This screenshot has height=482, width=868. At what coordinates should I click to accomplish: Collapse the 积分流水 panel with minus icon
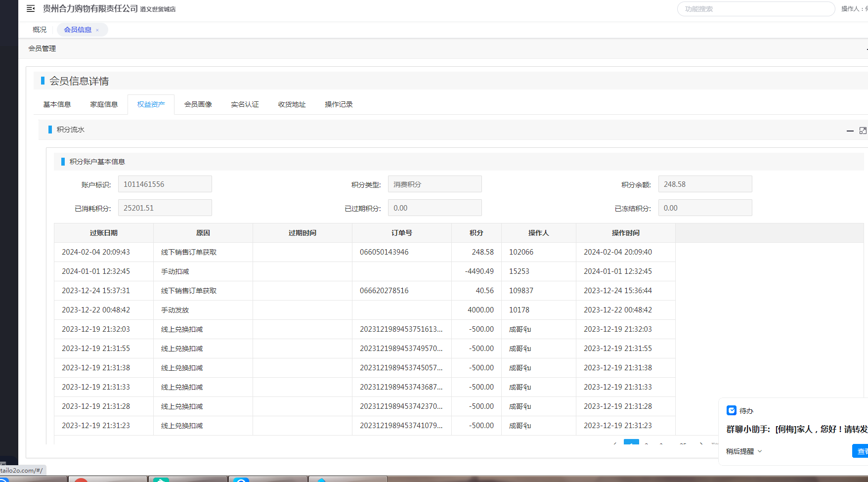[850, 131]
